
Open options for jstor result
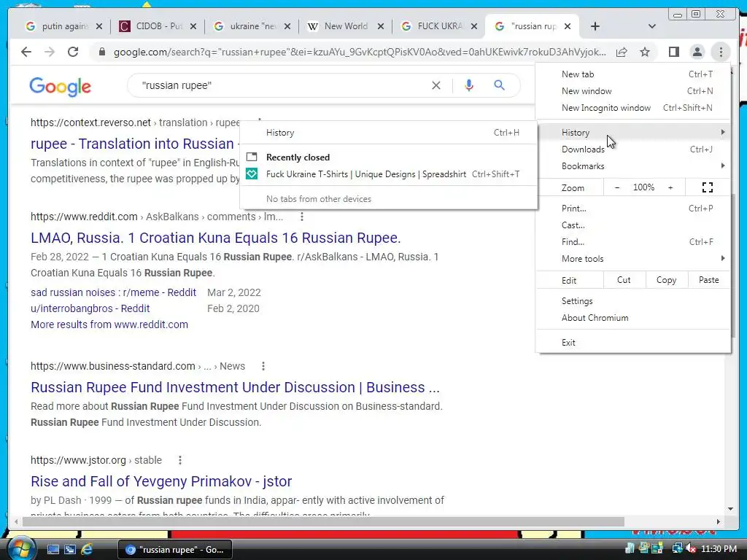click(x=179, y=460)
